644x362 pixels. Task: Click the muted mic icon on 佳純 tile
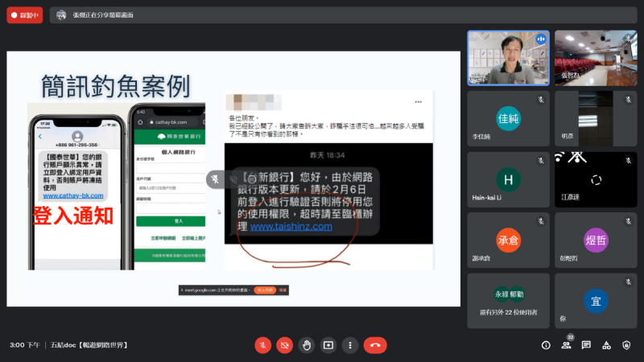click(x=541, y=100)
